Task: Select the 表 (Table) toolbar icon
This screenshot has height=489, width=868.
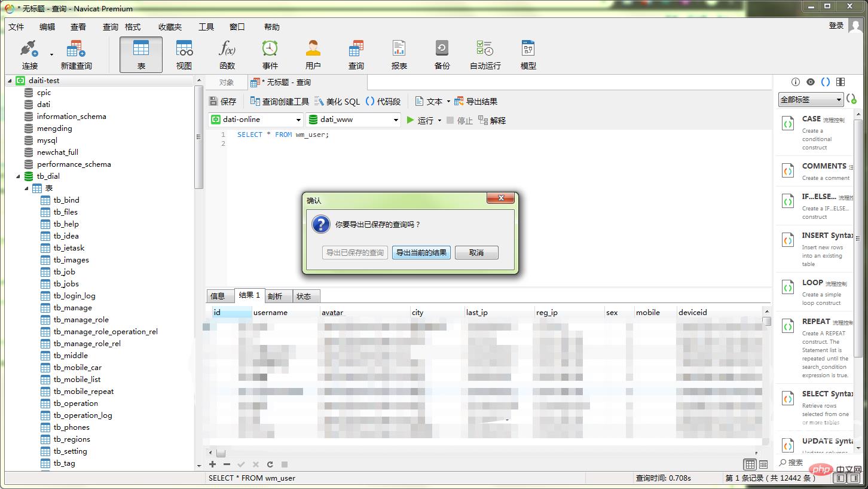Action: click(141, 55)
